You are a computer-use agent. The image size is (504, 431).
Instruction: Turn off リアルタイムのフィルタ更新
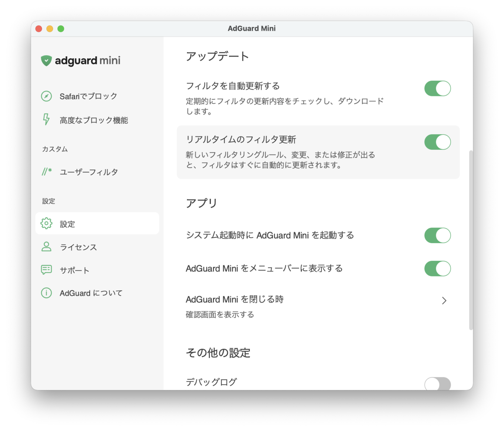point(438,142)
